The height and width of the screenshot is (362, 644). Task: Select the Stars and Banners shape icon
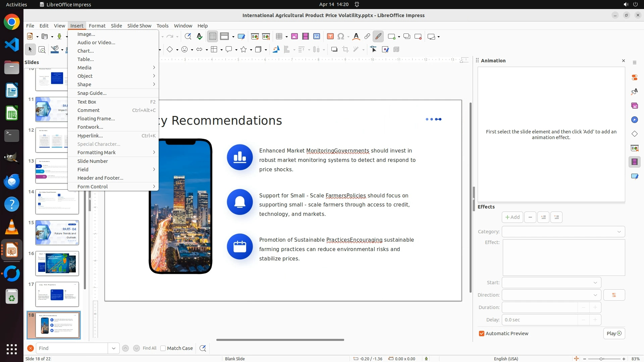click(244, 50)
